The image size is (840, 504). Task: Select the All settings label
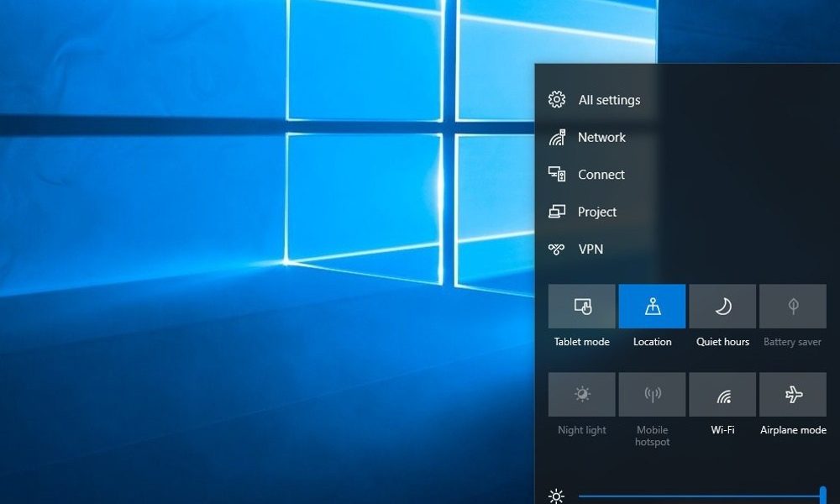click(x=609, y=100)
